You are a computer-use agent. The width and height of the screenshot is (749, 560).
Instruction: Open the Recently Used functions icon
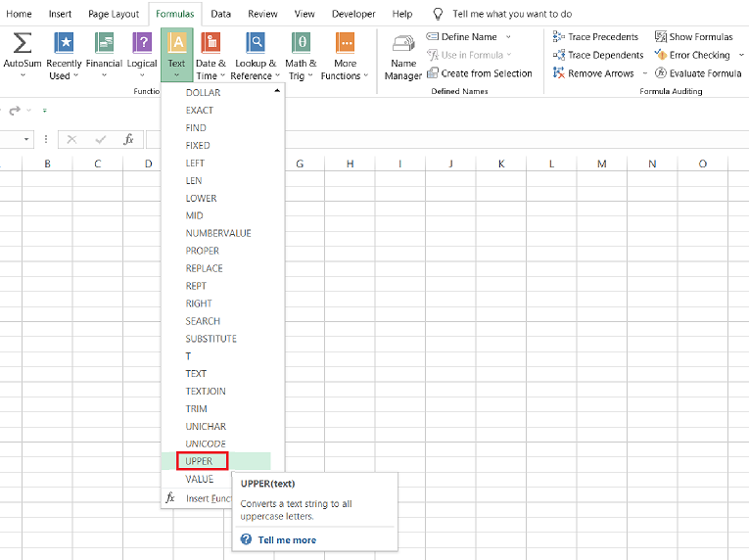64,44
